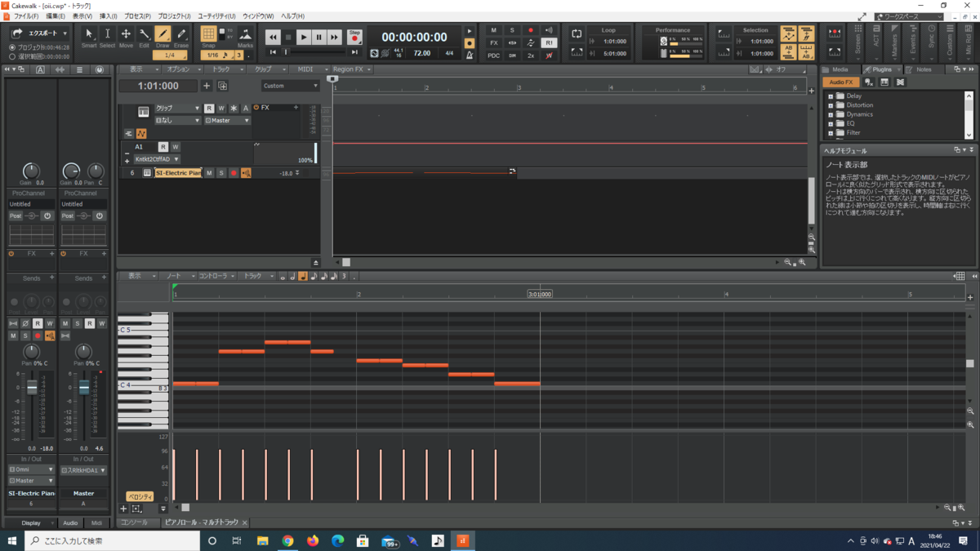Add a track with plus button
The height and width of the screenshot is (551, 980).
point(207,86)
